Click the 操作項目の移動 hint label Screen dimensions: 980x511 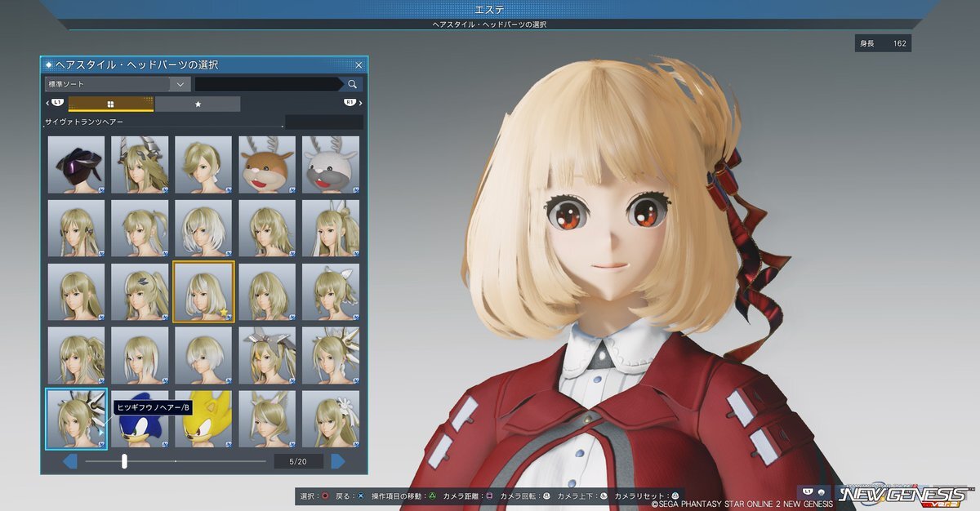pyautogui.click(x=397, y=495)
